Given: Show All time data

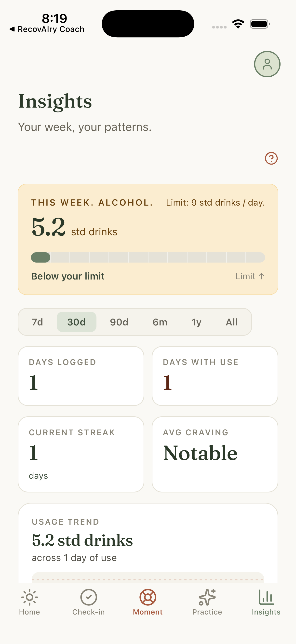Looking at the screenshot, I should coord(231,322).
